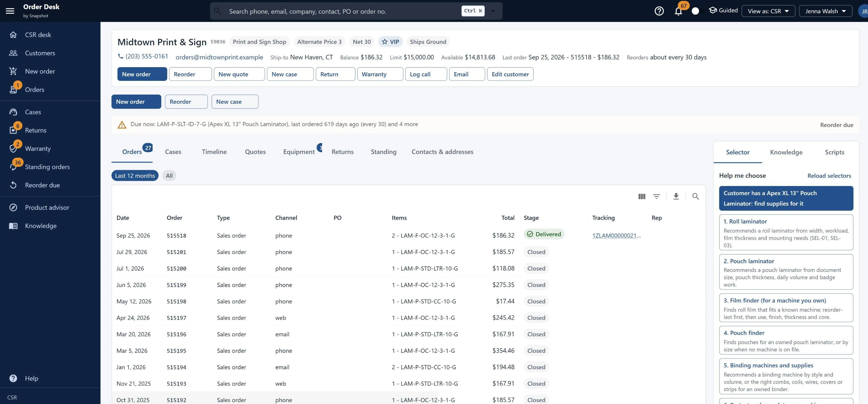Expand the search box dropdown arrow
Viewport: 868px width, 404px height.
[493, 11]
